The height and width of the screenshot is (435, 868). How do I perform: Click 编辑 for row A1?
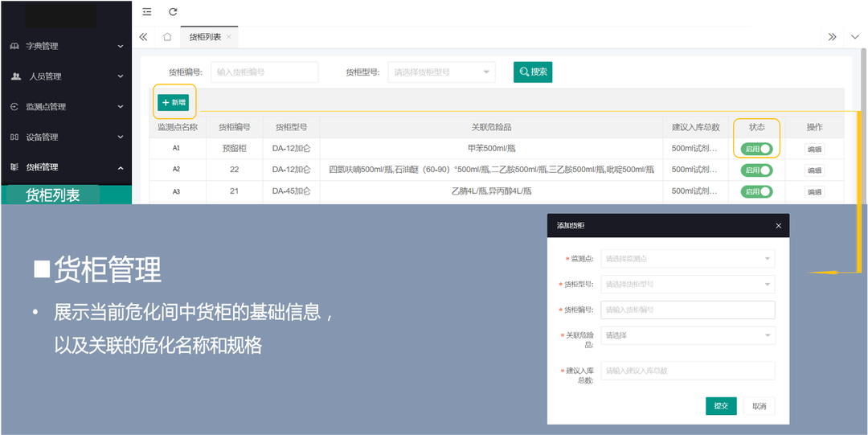(814, 149)
